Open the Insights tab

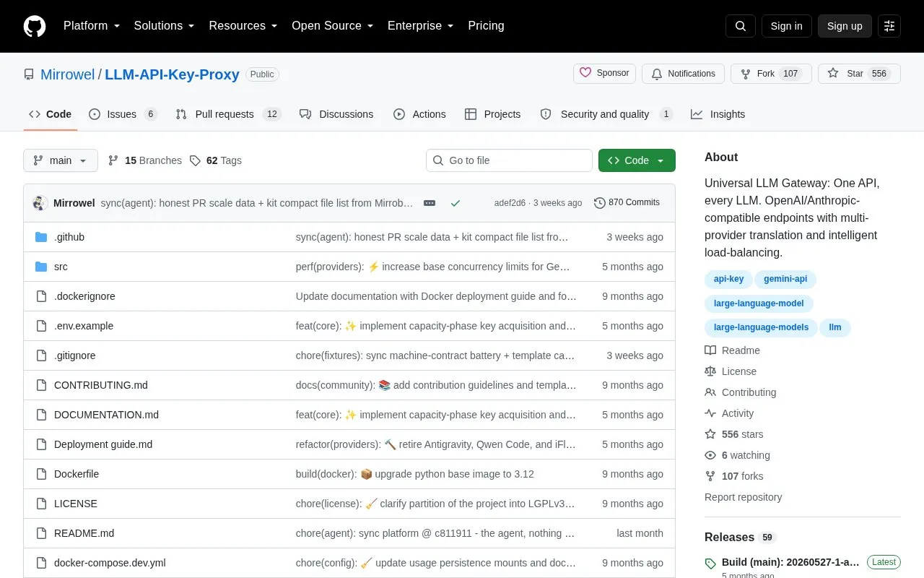pyautogui.click(x=718, y=114)
